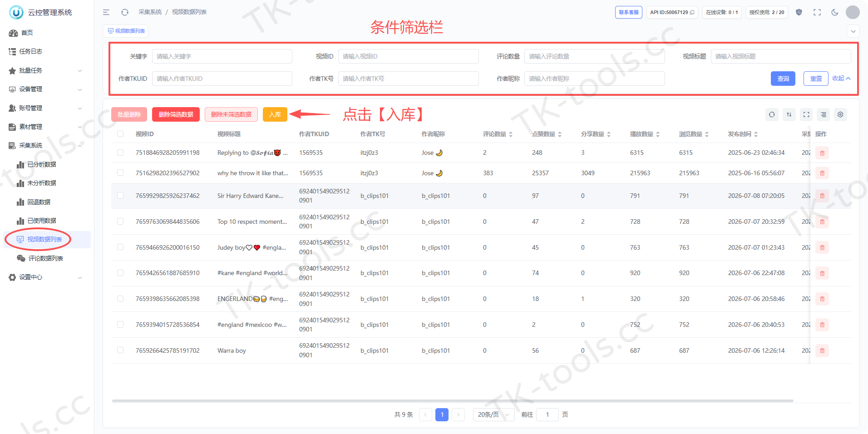
Task: Open 评论数据列表 submenu item
Action: (x=47, y=258)
